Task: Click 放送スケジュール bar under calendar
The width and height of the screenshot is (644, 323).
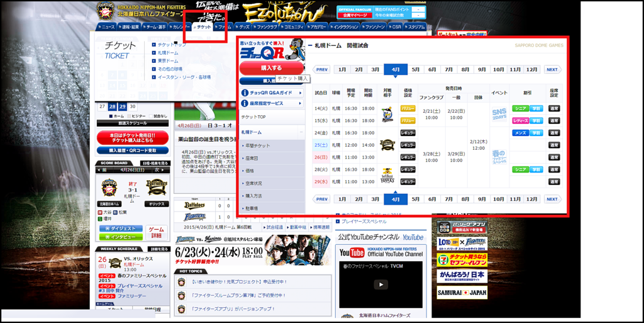Action: [x=133, y=123]
